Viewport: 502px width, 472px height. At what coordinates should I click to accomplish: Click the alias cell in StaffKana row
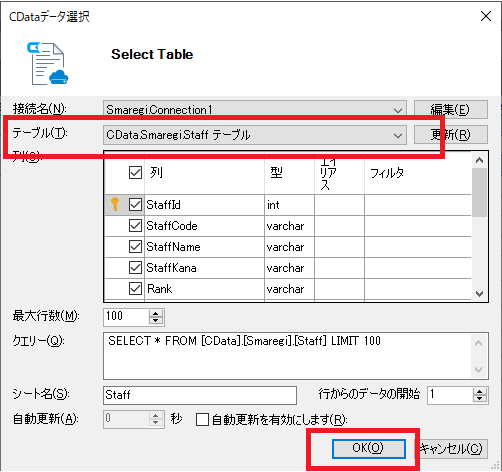tap(339, 268)
